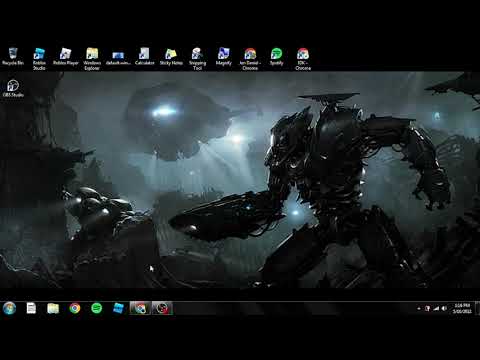Screen dimensions: 480x360
Task: Launch the Snipping Tool desktop shortcut
Action: tap(197, 59)
